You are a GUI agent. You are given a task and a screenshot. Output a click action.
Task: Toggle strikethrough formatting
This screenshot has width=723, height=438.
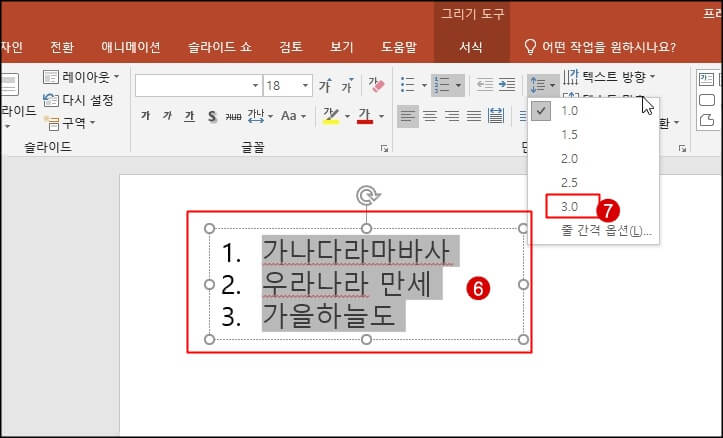[x=233, y=116]
